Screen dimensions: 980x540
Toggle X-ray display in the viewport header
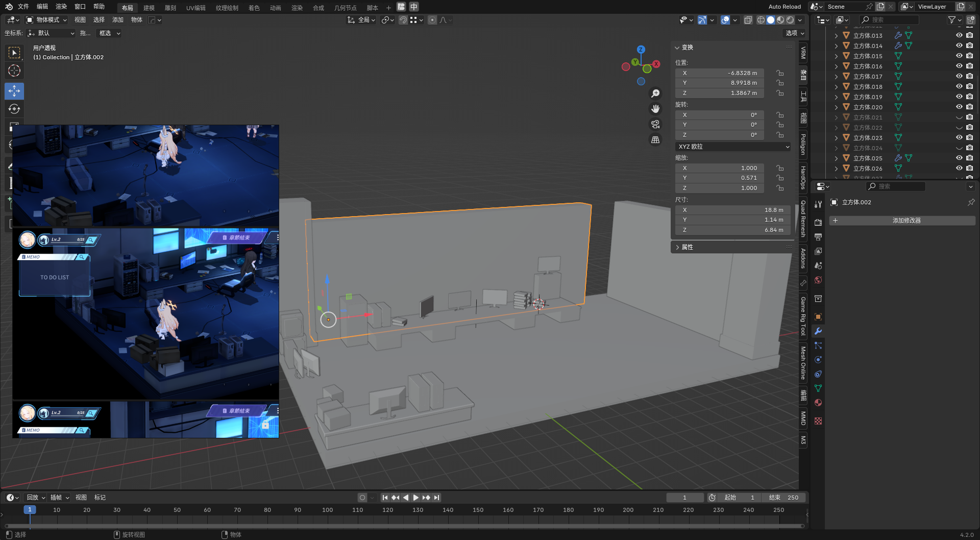point(748,20)
